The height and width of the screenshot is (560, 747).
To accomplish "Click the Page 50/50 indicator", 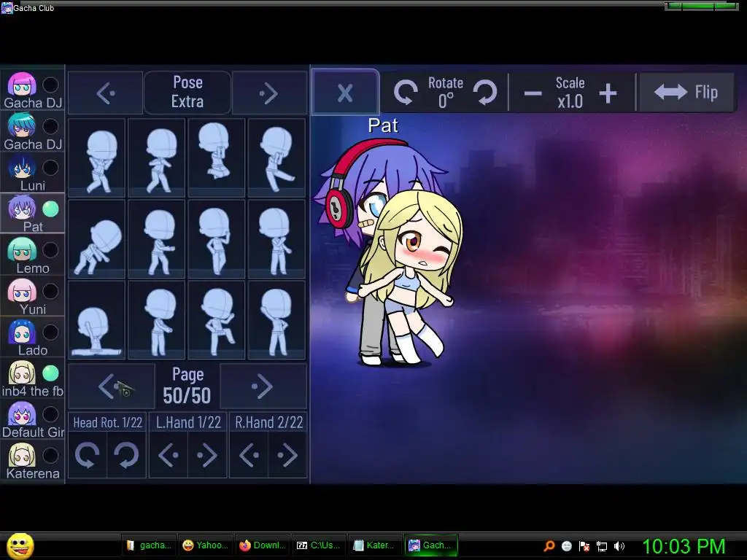I will pos(187,386).
